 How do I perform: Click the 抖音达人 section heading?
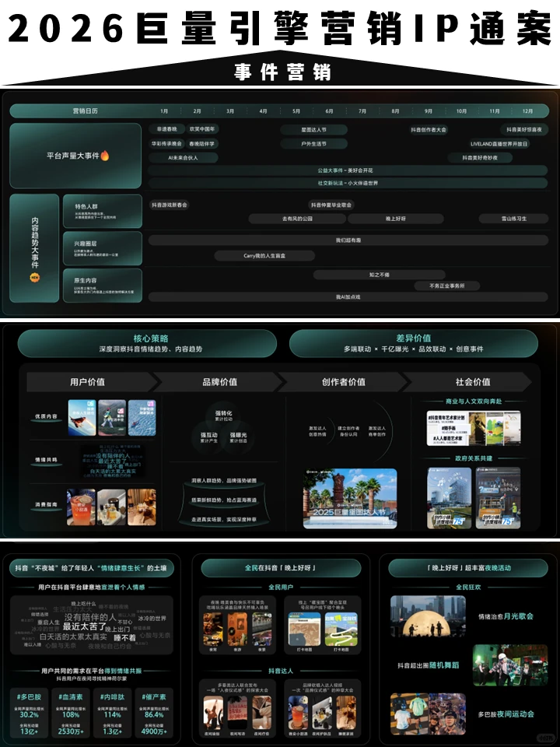tap(281, 672)
